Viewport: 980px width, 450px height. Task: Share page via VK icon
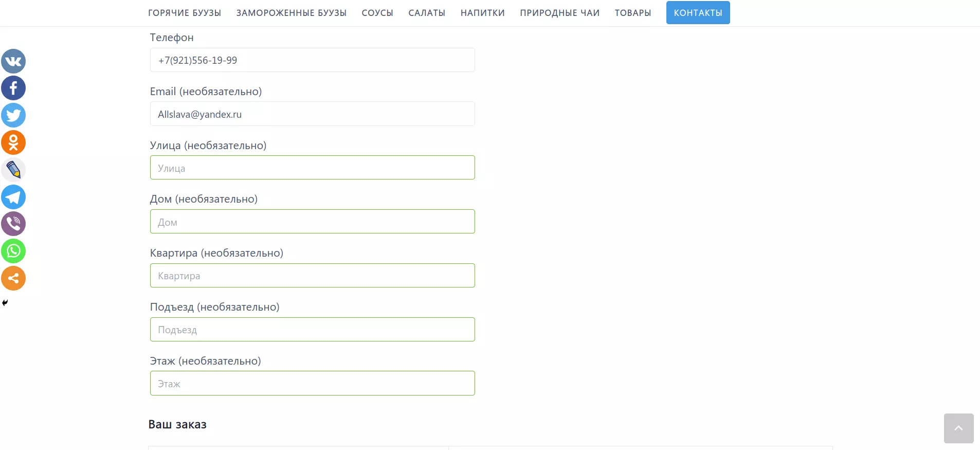13,61
